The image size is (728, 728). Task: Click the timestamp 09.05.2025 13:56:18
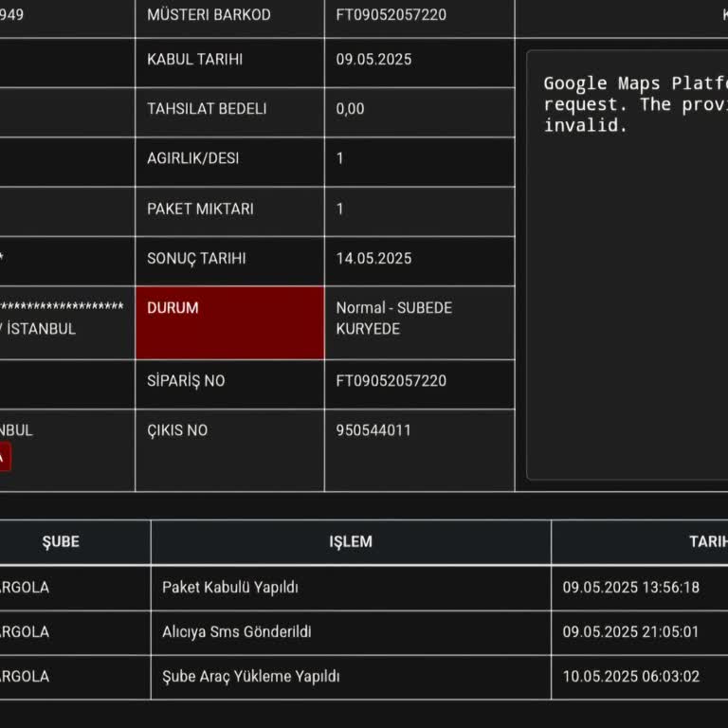tap(630, 588)
